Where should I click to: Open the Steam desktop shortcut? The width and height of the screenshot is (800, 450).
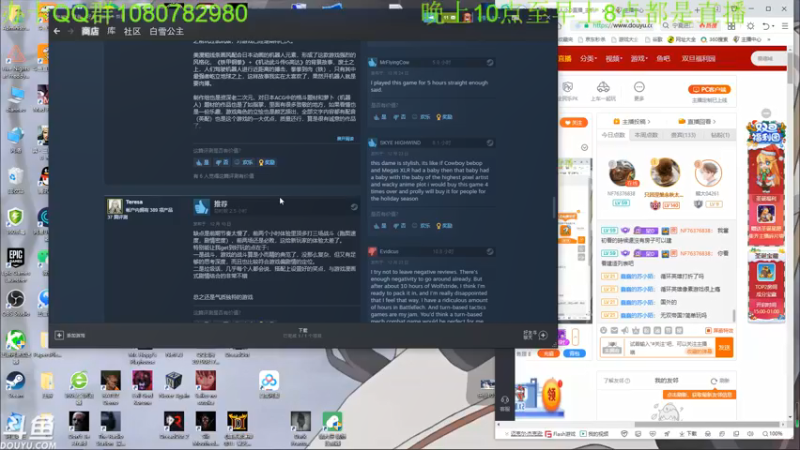[15, 385]
